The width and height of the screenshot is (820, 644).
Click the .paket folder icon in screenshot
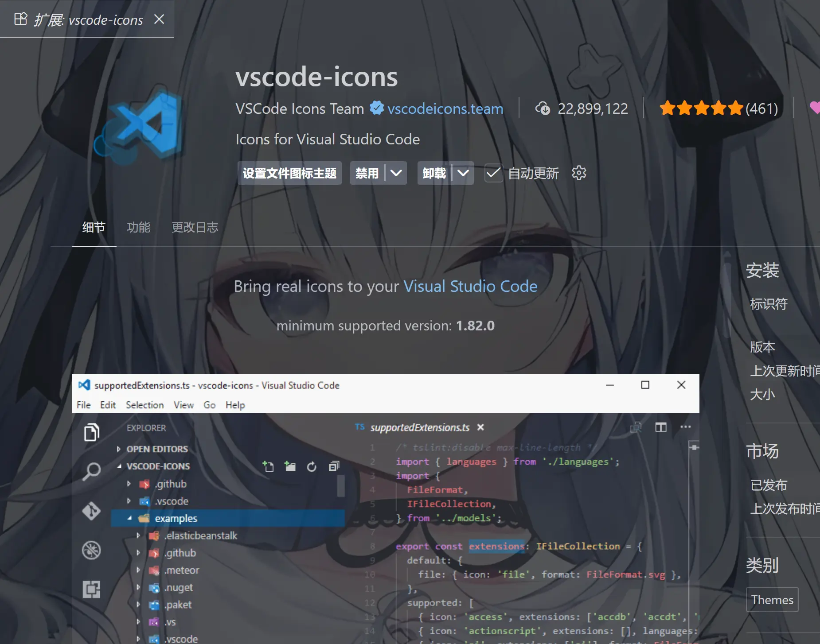(x=154, y=605)
